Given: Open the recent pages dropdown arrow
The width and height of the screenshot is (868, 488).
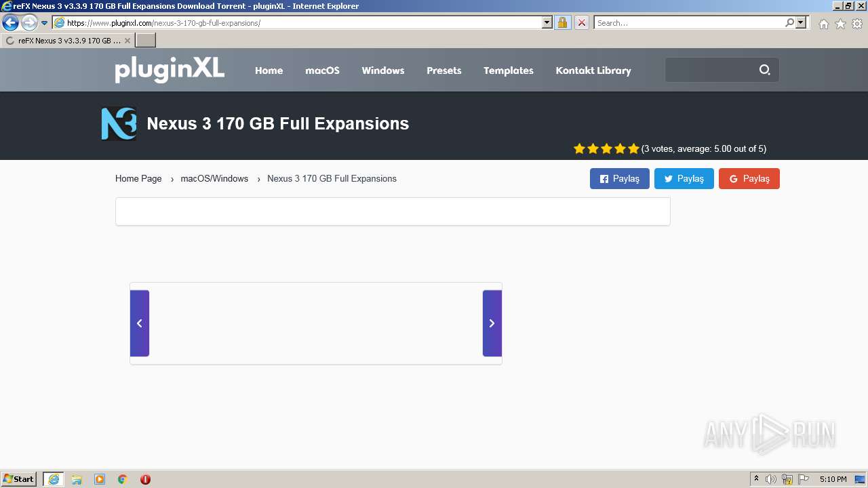Looking at the screenshot, I should pyautogui.click(x=44, y=23).
